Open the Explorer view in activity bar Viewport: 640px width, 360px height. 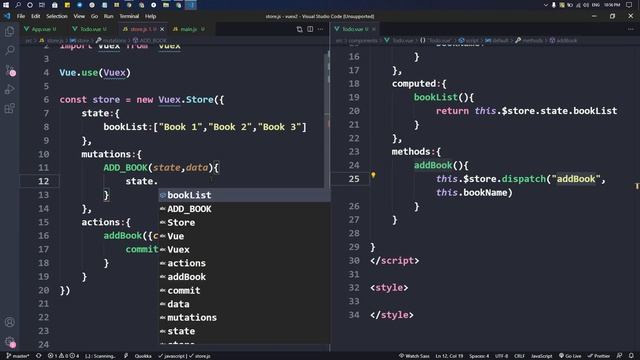click(x=10, y=31)
